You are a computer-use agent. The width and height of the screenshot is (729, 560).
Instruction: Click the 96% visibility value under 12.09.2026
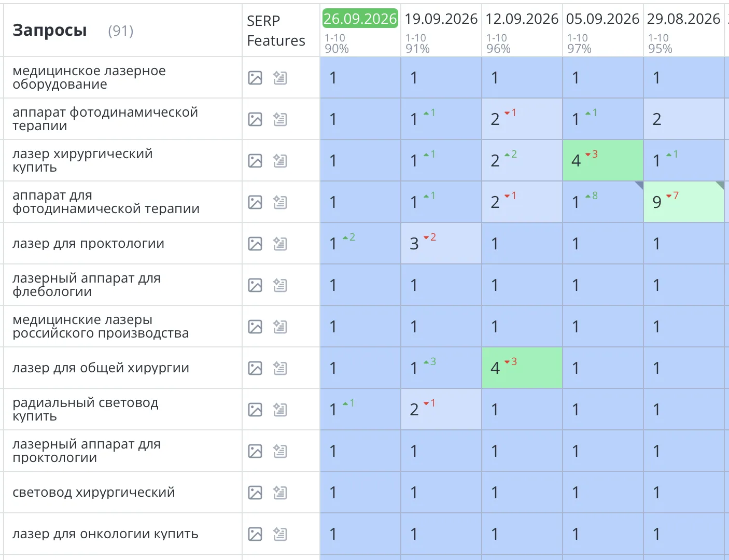pos(498,49)
